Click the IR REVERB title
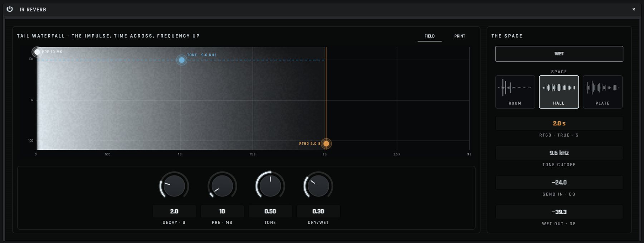This screenshot has height=243, width=644. pos(33,10)
